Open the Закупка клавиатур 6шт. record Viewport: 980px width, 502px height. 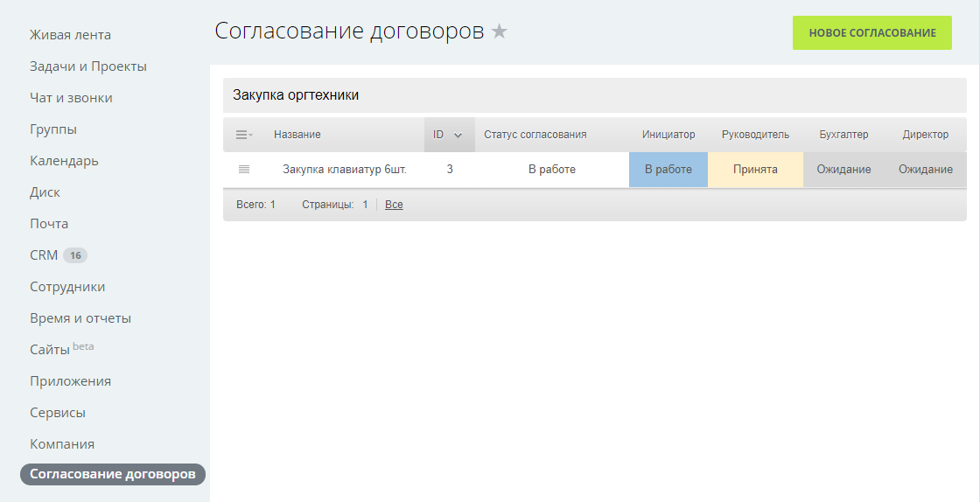pyautogui.click(x=344, y=170)
